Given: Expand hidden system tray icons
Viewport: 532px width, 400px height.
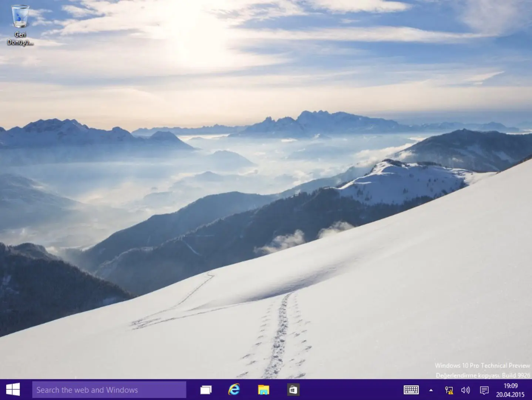Looking at the screenshot, I should [430, 390].
